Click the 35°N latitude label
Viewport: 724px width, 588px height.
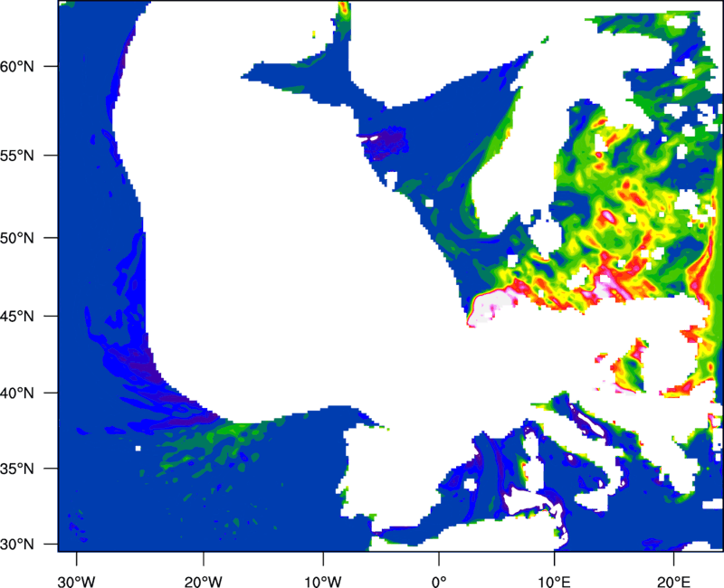click(17, 469)
